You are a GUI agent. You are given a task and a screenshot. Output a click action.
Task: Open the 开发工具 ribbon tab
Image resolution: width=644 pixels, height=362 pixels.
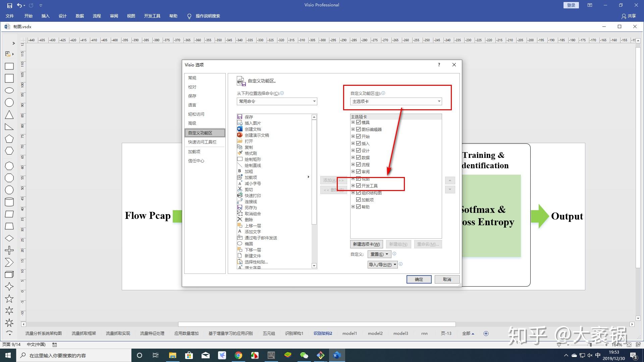click(152, 16)
